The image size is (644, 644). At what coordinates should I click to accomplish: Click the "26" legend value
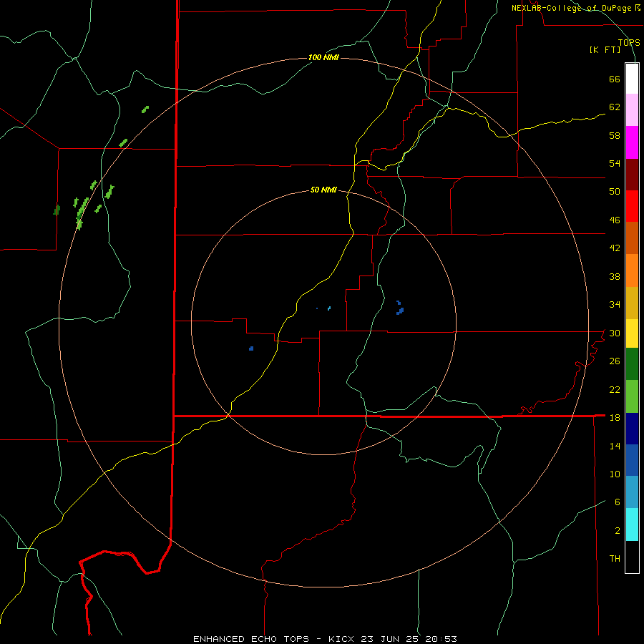pyautogui.click(x=615, y=361)
